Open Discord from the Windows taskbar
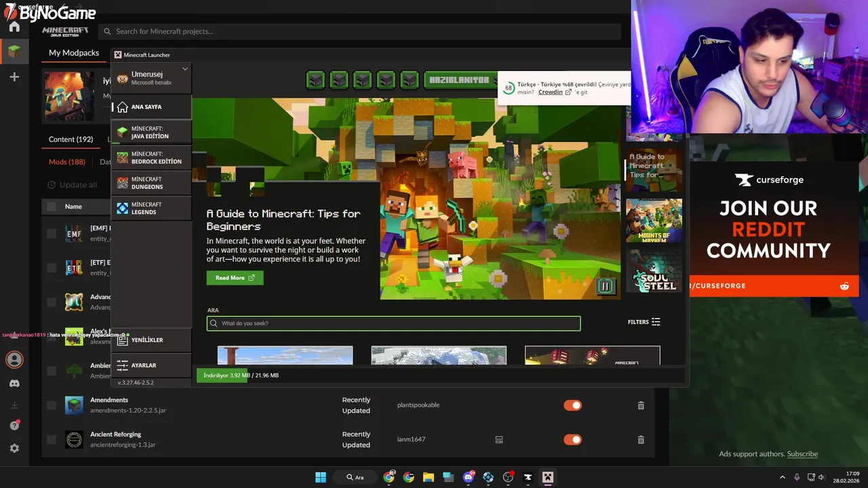Viewport: 868px width, 488px height. click(468, 477)
